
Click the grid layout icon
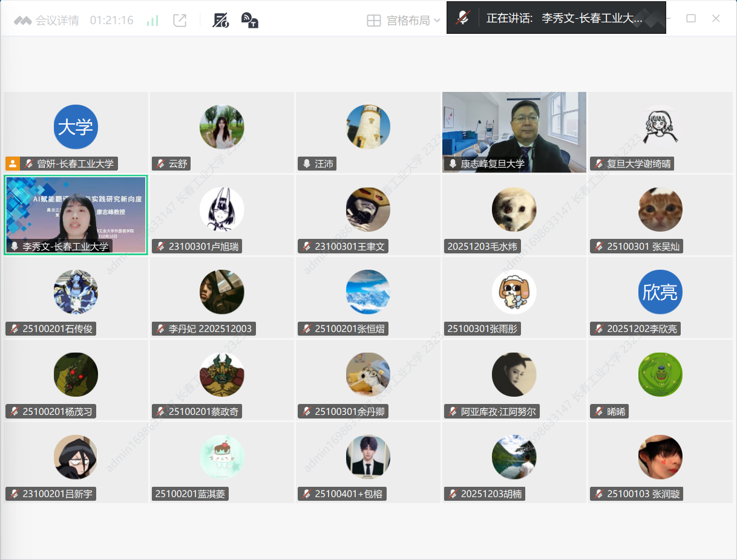click(374, 21)
